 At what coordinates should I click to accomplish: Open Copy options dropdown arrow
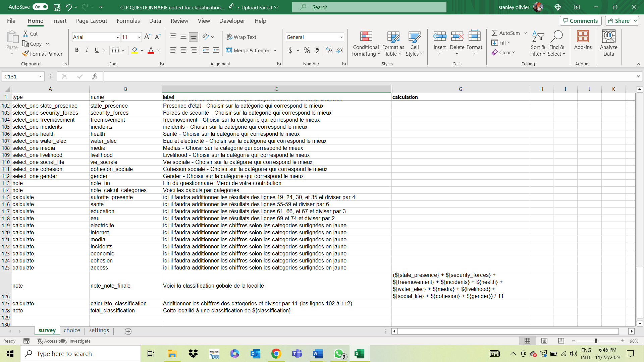click(x=47, y=44)
